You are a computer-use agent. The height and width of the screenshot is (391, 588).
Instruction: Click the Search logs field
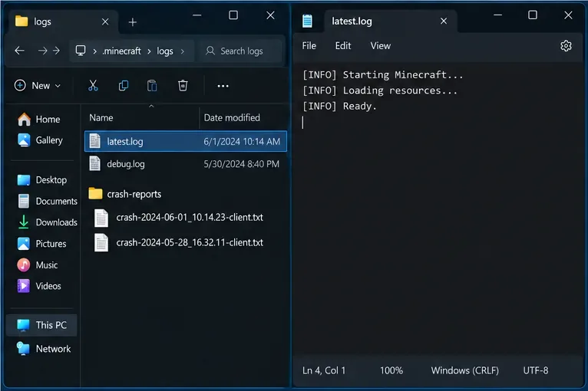tap(240, 51)
